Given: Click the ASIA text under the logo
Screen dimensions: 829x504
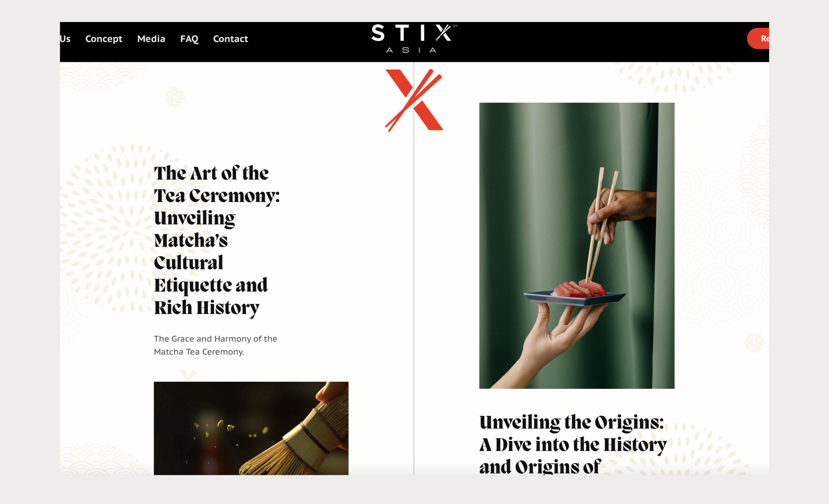Looking at the screenshot, I should coord(411,50).
